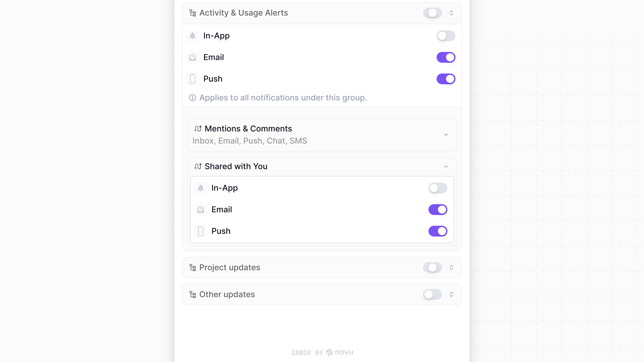
Task: Enable In-App notifications for Activity & Usage Alerts
Action: click(446, 36)
